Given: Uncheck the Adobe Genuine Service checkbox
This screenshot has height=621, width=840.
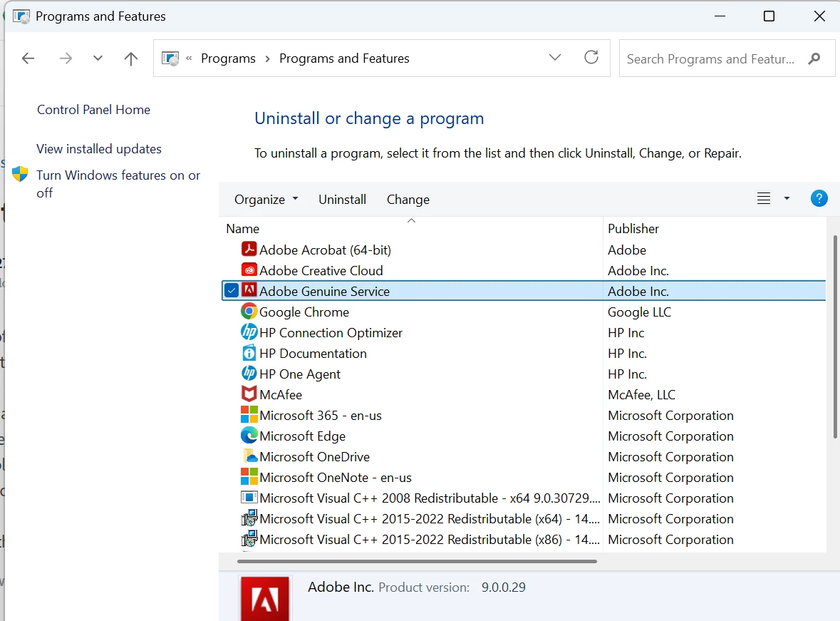Looking at the screenshot, I should coord(232,291).
